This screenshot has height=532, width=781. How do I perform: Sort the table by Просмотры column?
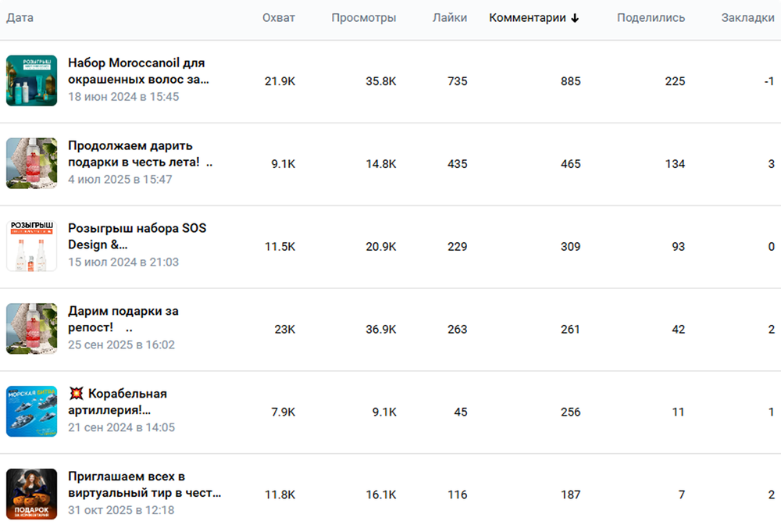364,18
